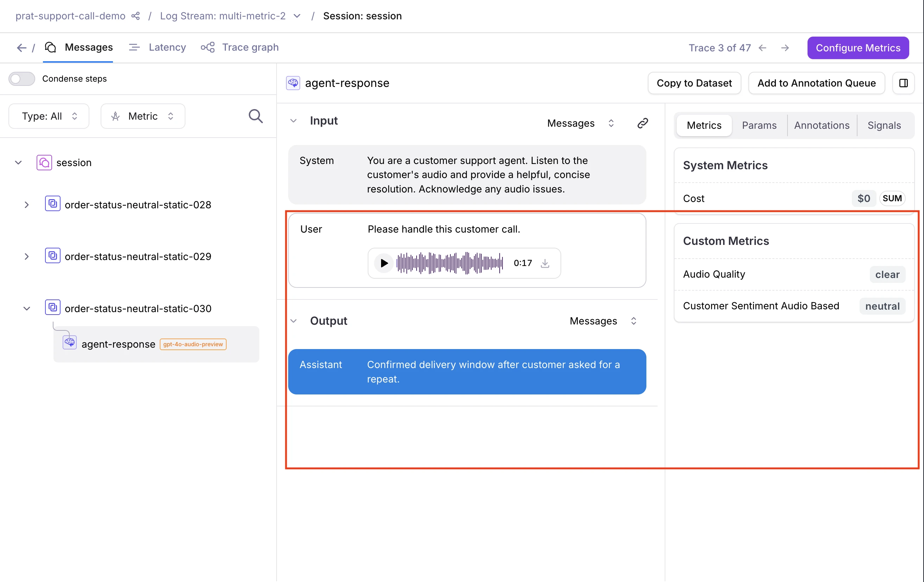Open the Type: All filter dropdown
Screen dimensions: 924x582
[x=49, y=116]
